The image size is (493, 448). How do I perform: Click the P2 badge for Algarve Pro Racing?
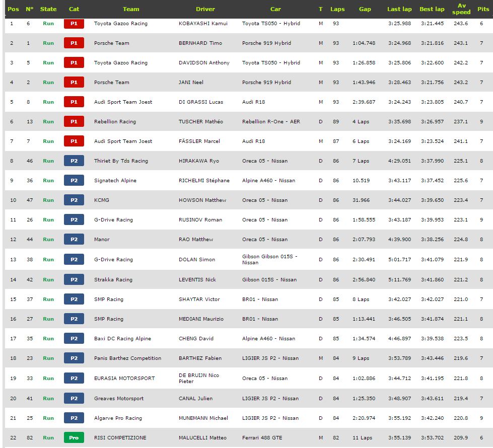point(74,418)
